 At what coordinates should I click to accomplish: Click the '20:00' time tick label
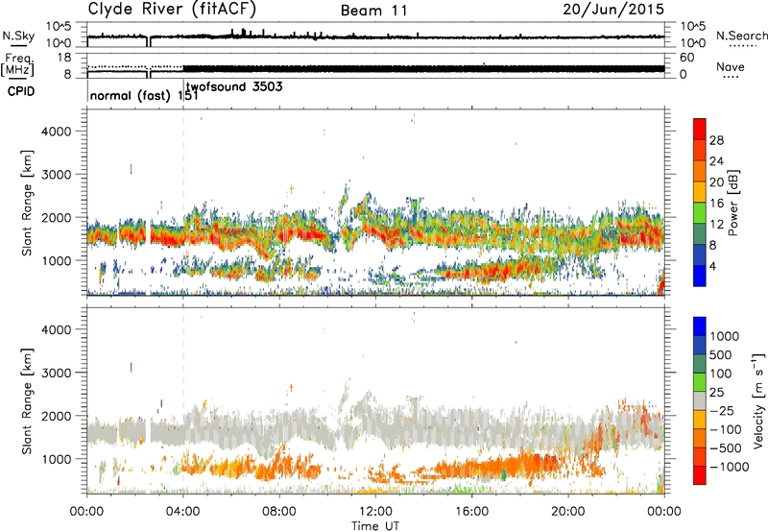coord(568,512)
